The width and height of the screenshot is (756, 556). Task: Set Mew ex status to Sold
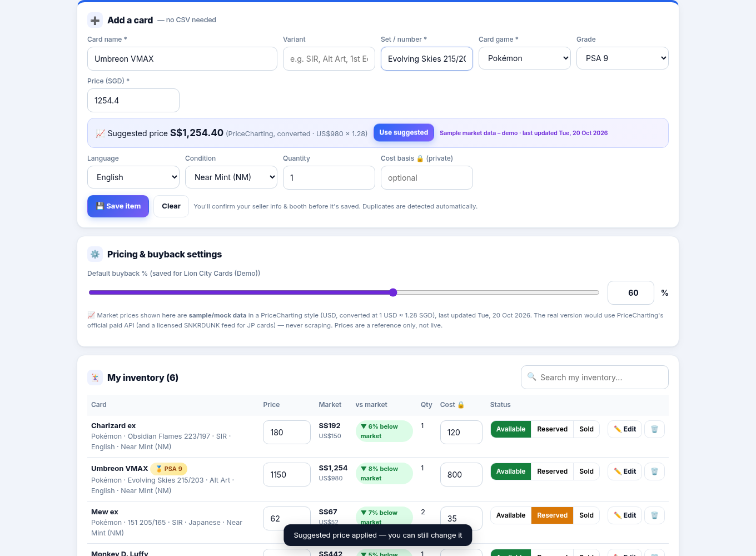(586, 515)
